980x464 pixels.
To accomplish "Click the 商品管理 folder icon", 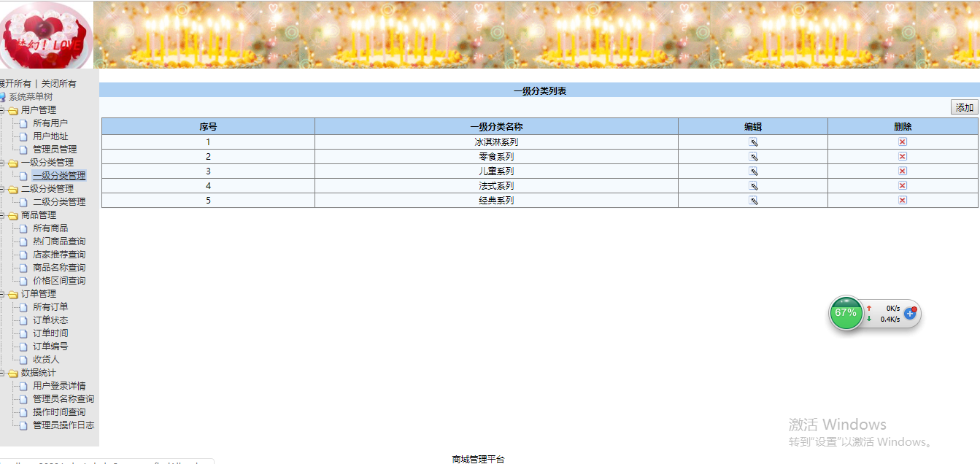I will [13, 215].
